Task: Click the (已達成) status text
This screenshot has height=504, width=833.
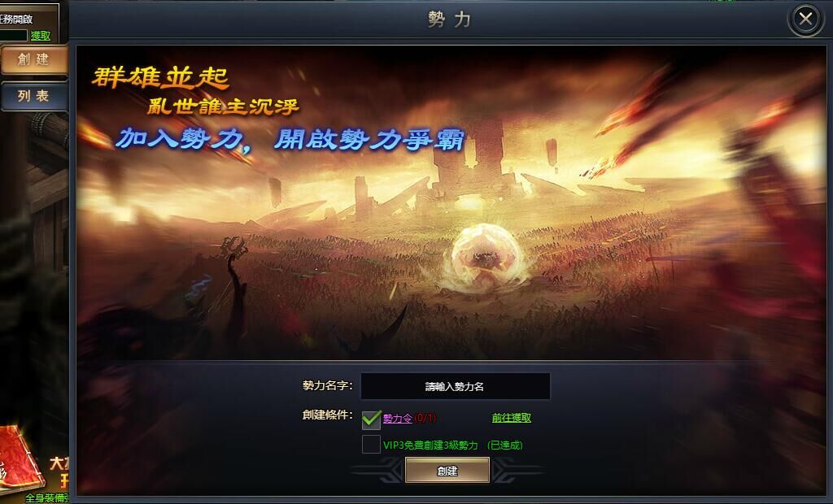Action: coord(504,445)
